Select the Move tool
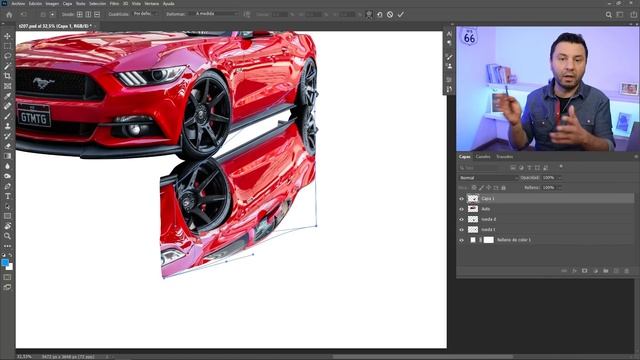This screenshot has height=360, width=640. 7,36
